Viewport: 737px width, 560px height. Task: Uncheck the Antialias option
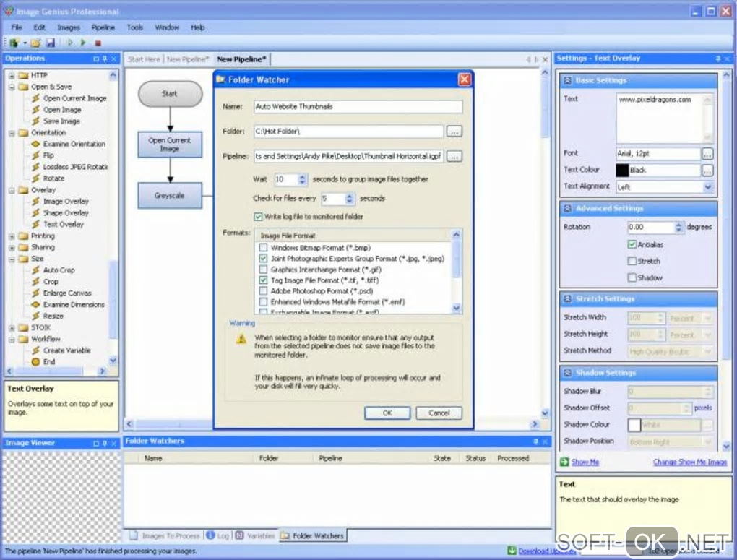click(632, 244)
